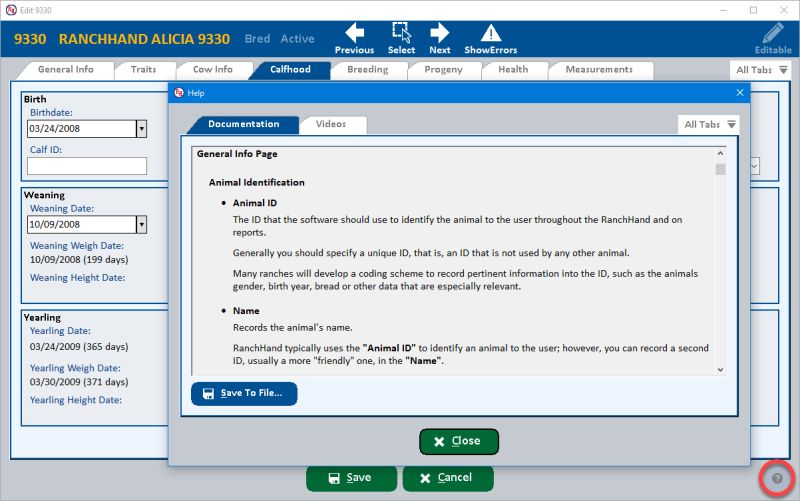Screen dimensions: 800x501
Task: Click the help question mark icon
Action: 777,479
